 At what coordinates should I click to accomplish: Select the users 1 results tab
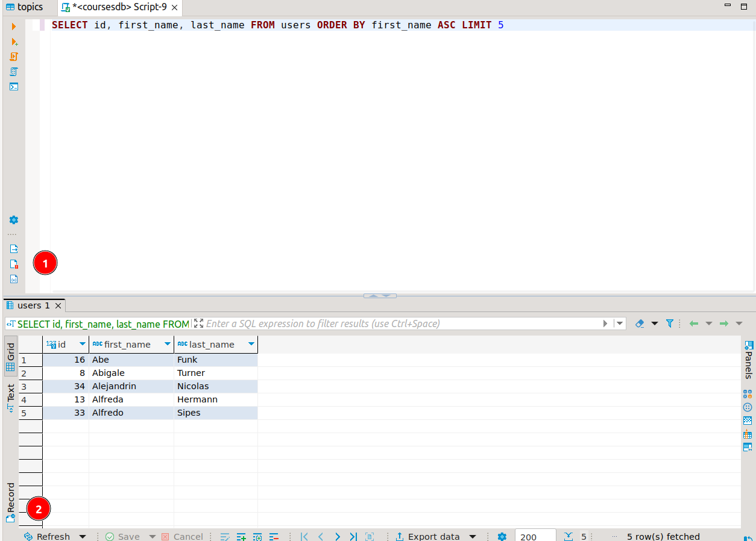tap(33, 305)
